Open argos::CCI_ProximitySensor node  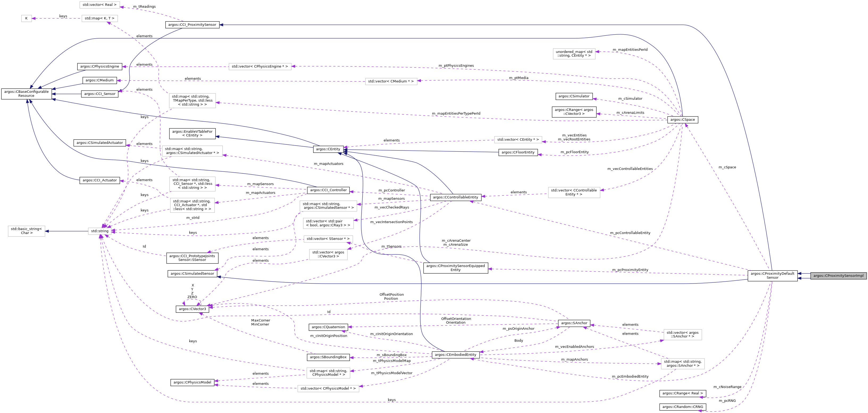click(x=192, y=25)
